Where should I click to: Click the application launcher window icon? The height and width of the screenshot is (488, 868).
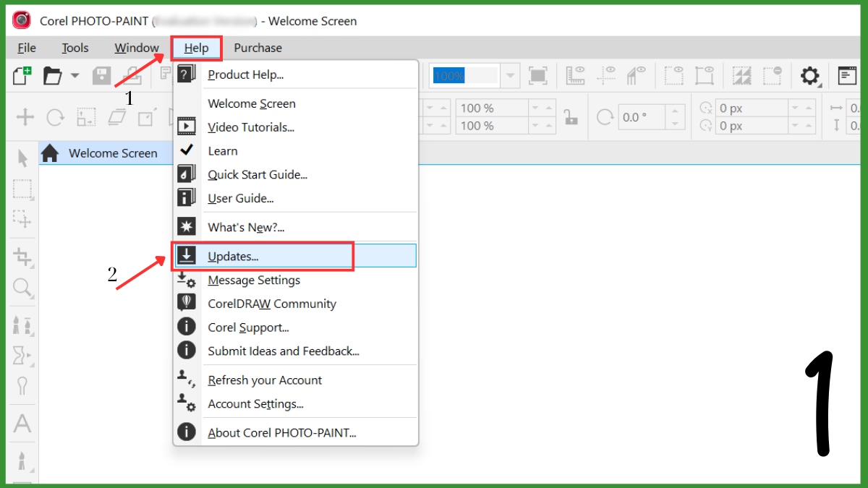coord(847,75)
